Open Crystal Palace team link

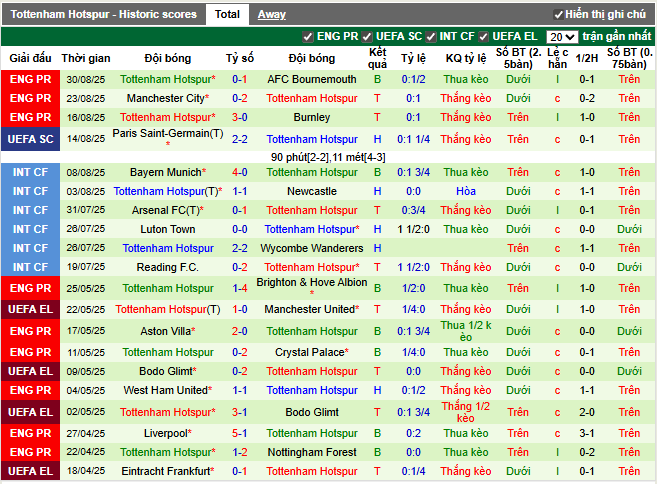point(310,352)
